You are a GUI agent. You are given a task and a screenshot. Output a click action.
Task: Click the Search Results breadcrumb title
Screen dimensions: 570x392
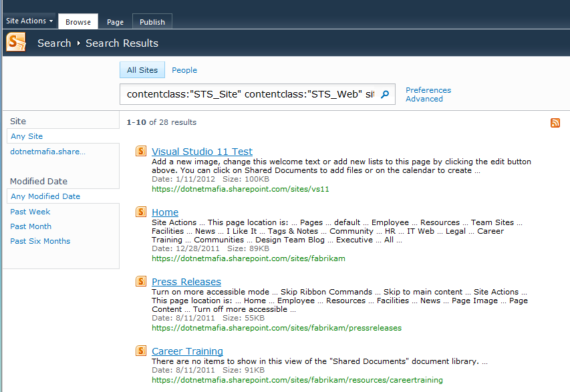[x=122, y=43]
